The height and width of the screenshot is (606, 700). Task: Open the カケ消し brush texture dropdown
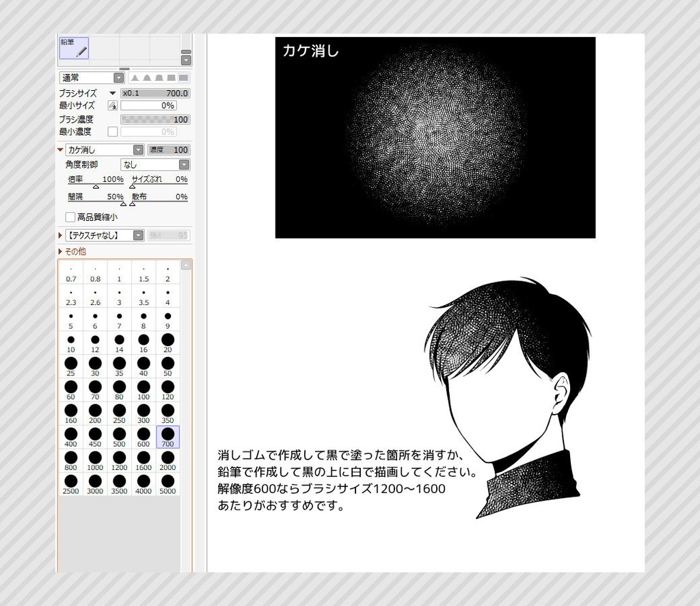point(138,150)
